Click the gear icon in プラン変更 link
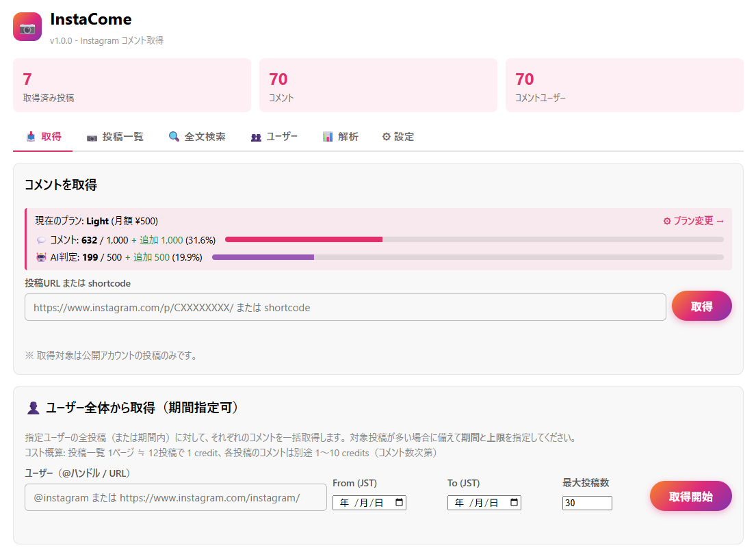 tap(667, 222)
